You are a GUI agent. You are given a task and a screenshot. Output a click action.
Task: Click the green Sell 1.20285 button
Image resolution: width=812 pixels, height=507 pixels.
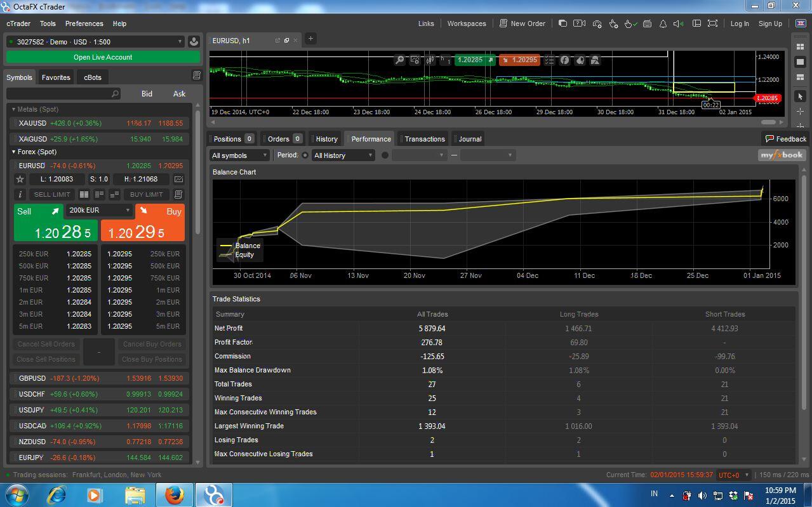click(55, 223)
